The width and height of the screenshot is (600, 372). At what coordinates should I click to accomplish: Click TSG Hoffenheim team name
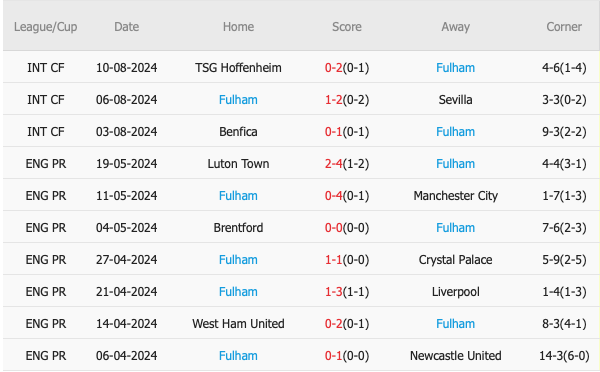pyautogui.click(x=238, y=68)
